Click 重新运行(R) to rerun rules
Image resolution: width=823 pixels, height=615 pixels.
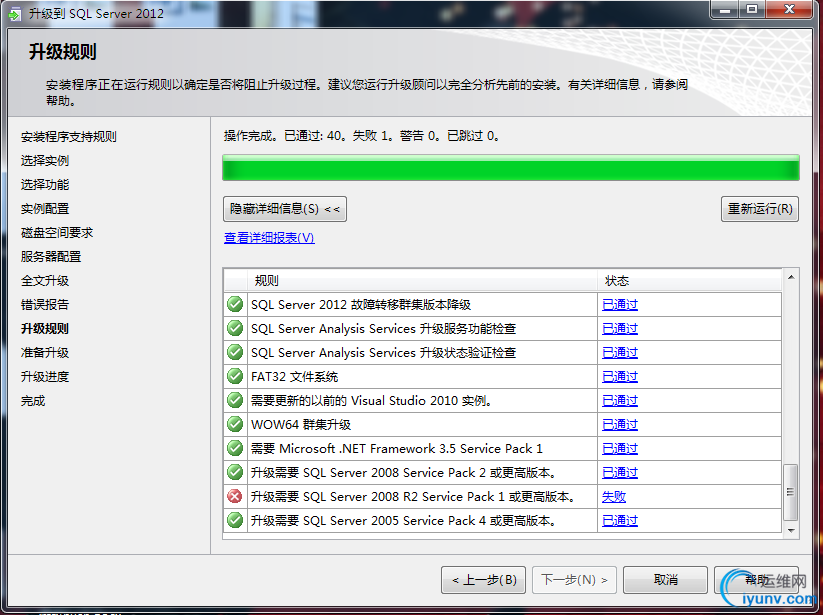(x=760, y=209)
